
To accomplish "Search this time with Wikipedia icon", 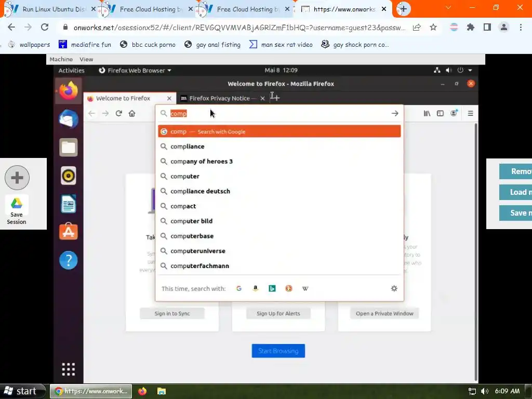I will (x=305, y=288).
